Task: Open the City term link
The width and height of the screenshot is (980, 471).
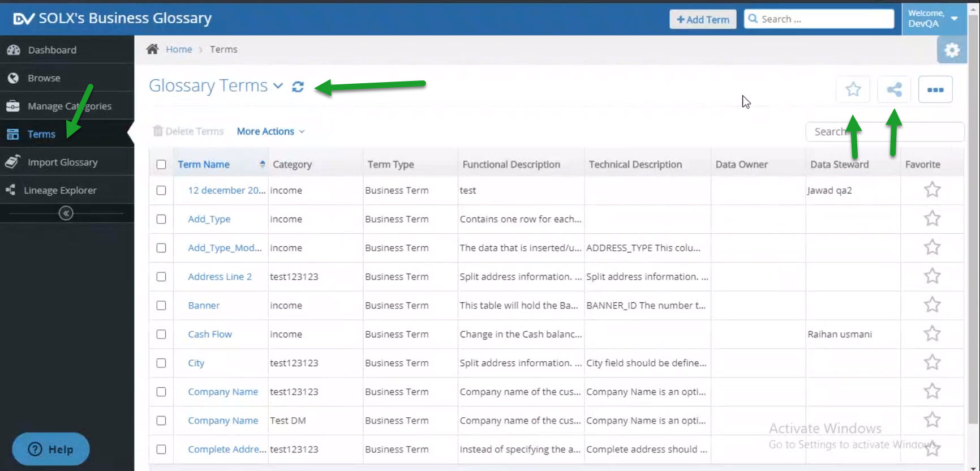Action: 196,363
